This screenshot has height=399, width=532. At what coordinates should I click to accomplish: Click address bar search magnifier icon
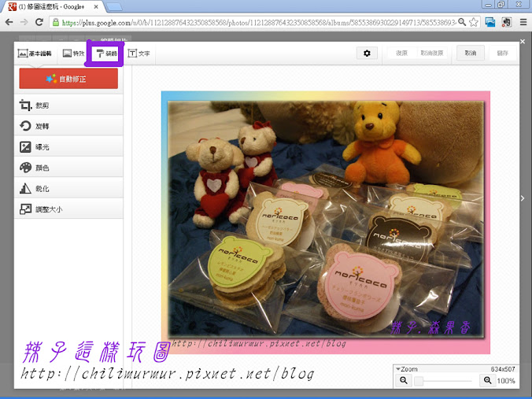(x=462, y=22)
